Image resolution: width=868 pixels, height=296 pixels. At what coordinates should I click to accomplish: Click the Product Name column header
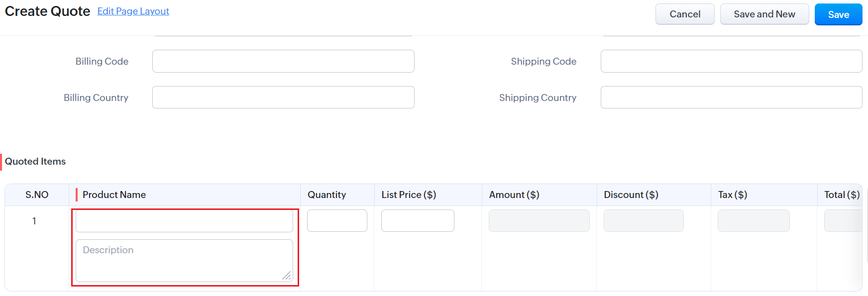[114, 195]
